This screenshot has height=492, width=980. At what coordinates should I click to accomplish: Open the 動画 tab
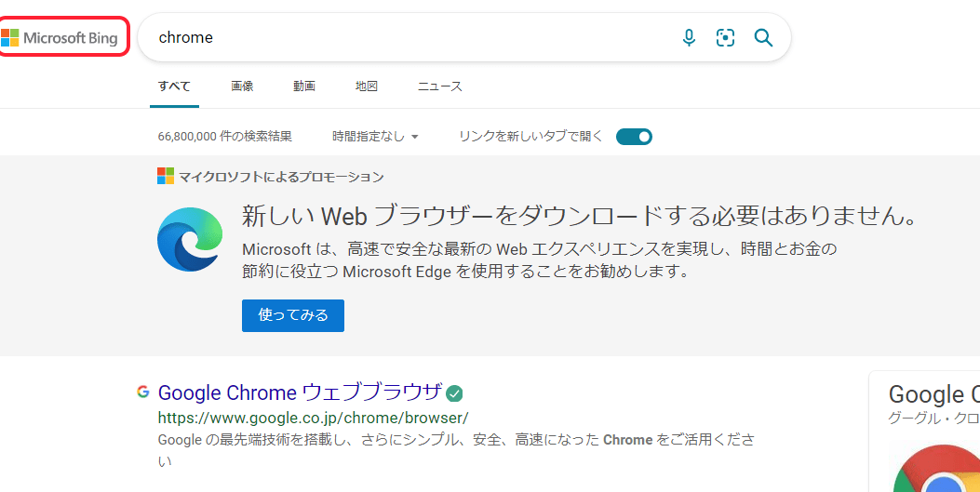coord(304,86)
